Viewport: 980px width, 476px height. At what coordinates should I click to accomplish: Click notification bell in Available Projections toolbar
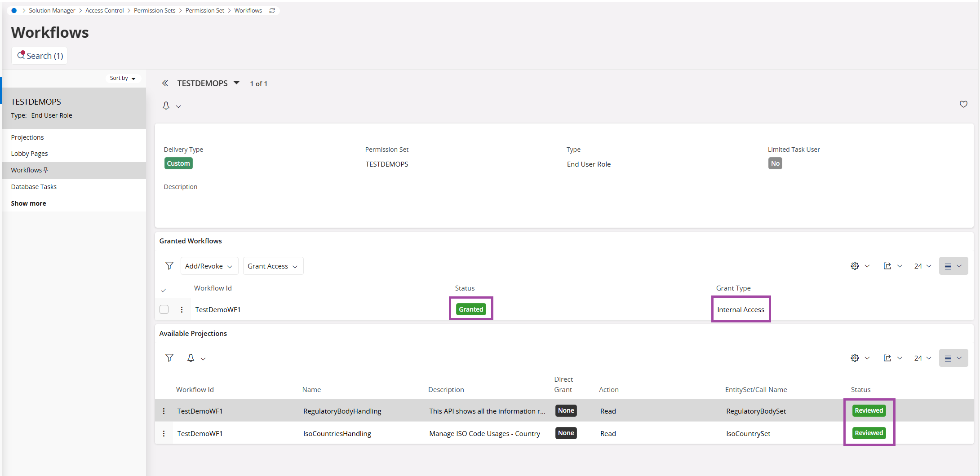coord(191,358)
